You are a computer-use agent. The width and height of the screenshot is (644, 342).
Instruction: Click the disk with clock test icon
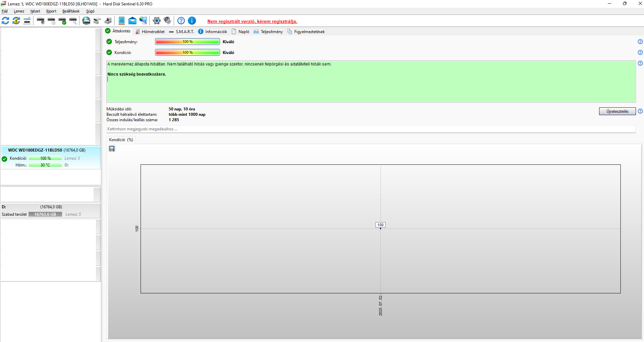[x=52, y=21]
